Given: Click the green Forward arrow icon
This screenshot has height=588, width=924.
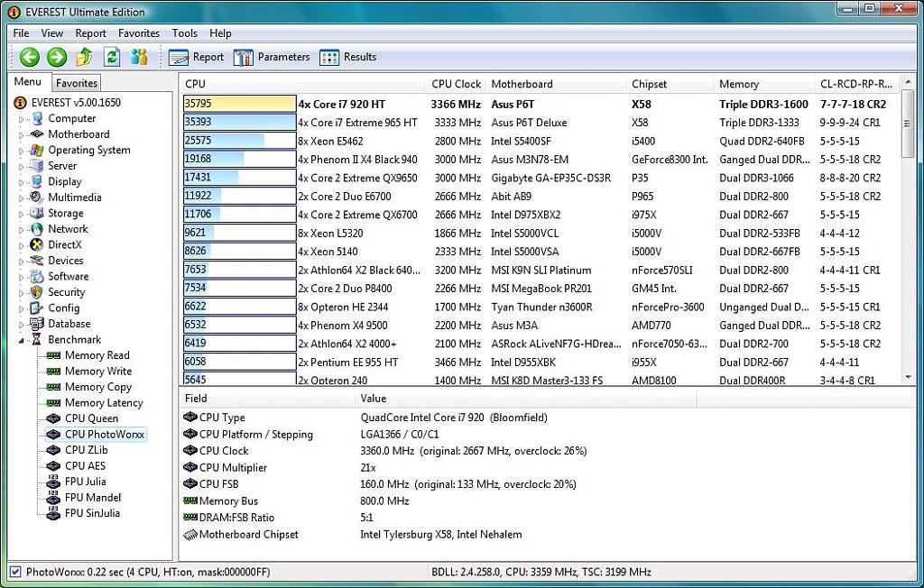Looking at the screenshot, I should pyautogui.click(x=57, y=57).
